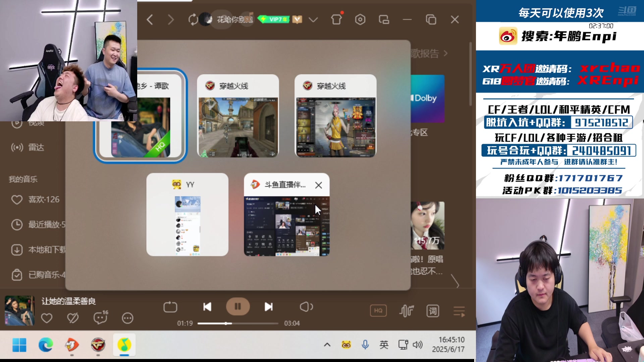Open the sound effects equalizer icon
The width and height of the screenshot is (644, 362).
click(x=406, y=311)
